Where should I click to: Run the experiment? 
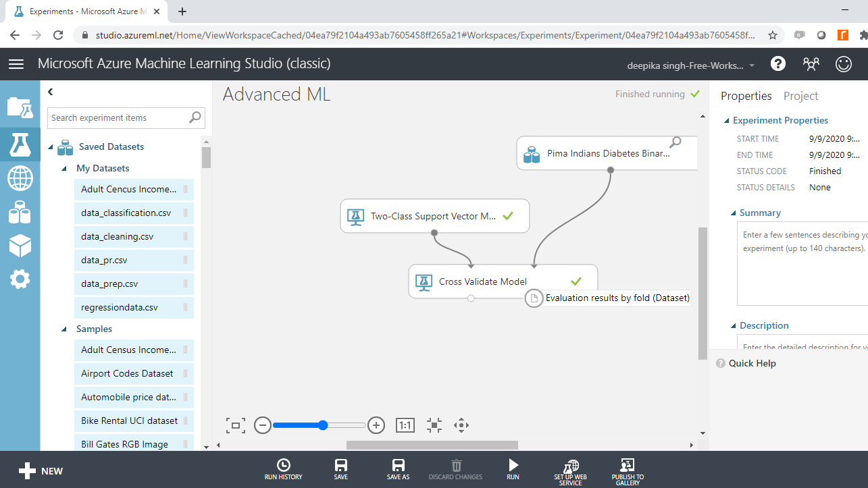[x=513, y=470]
